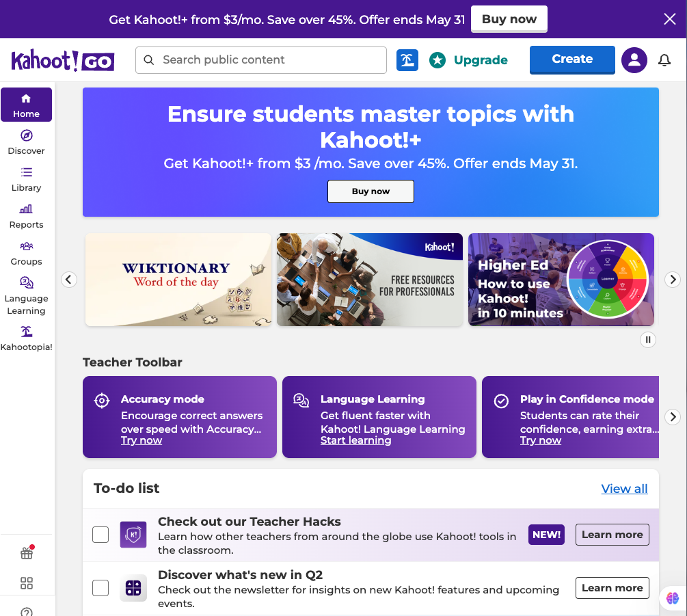
Task: Click the brain assistant icon
Action: coord(673,598)
